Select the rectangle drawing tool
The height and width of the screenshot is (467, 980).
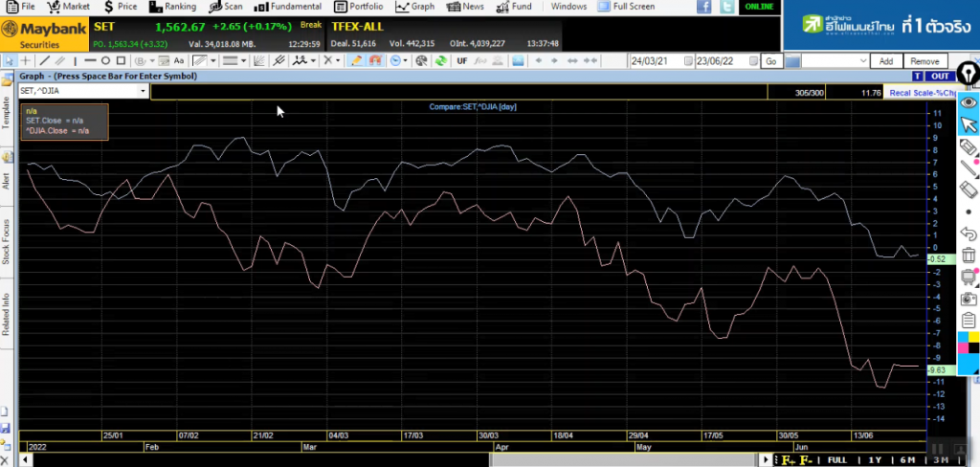coord(121,60)
